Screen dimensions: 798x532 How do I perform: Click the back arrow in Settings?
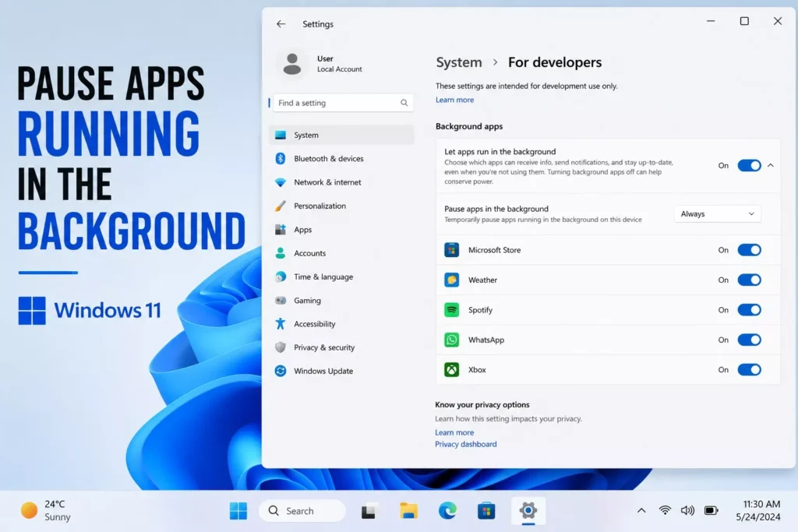point(281,24)
